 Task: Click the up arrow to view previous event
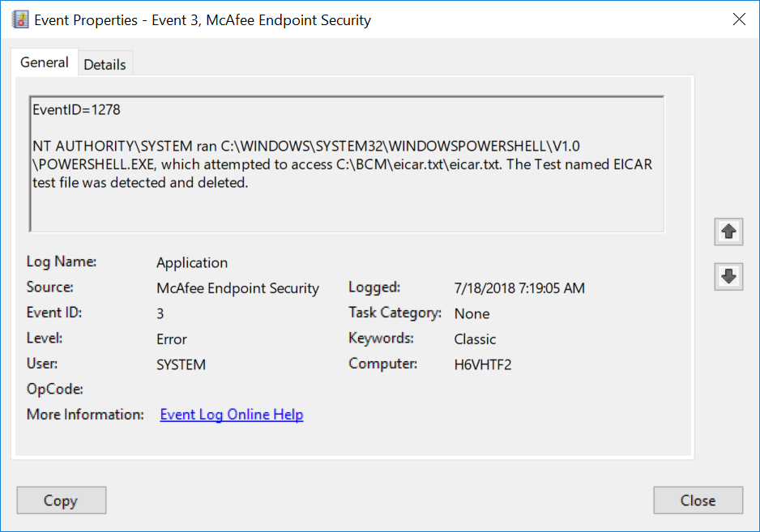[x=728, y=232]
